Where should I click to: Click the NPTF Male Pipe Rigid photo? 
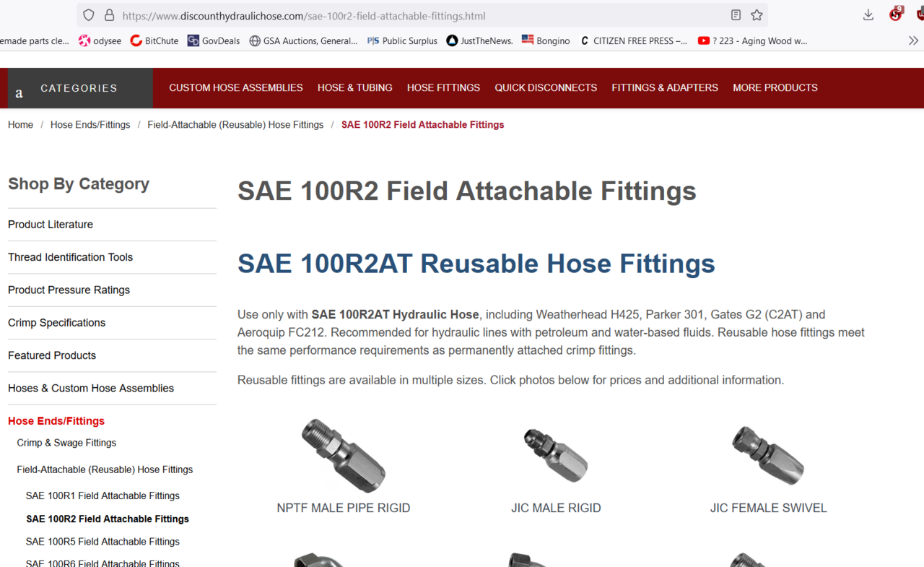pos(344,456)
